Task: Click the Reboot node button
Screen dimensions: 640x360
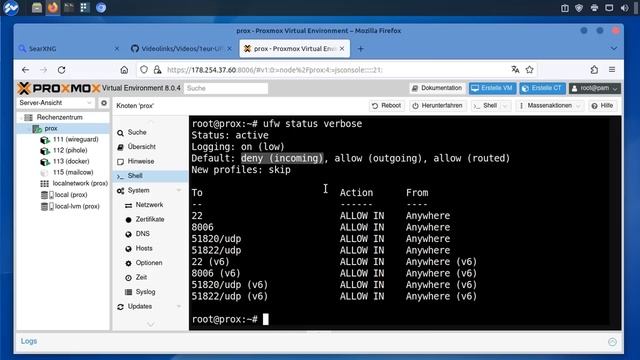Action: [387, 106]
